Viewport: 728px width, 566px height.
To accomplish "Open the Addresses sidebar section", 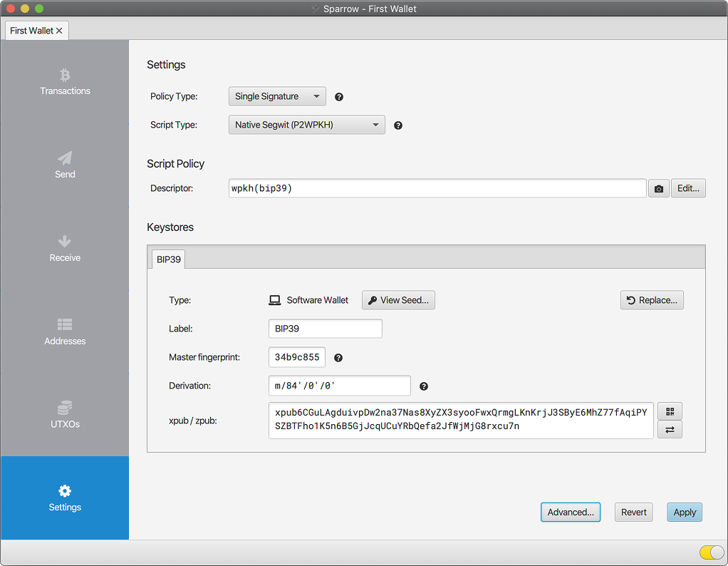I will click(x=65, y=331).
